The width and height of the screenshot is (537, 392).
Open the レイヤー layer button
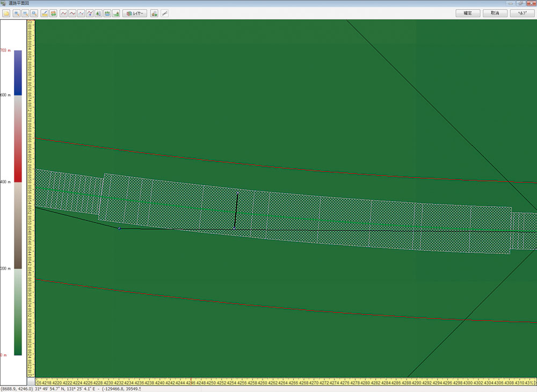135,13
